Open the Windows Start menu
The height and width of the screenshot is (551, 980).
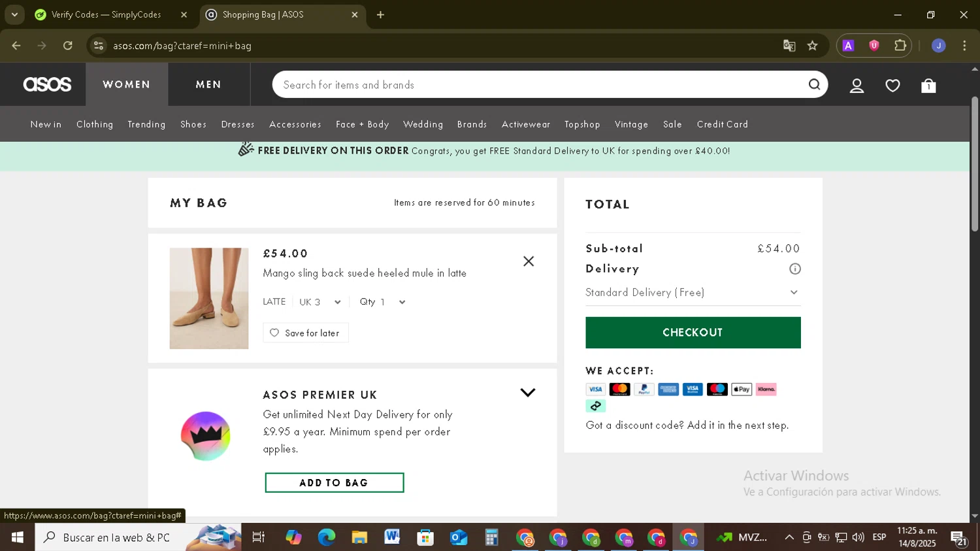[x=17, y=537]
